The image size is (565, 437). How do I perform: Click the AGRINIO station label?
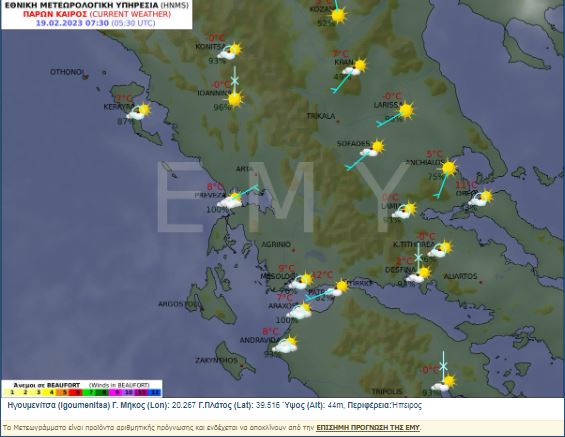tap(276, 244)
